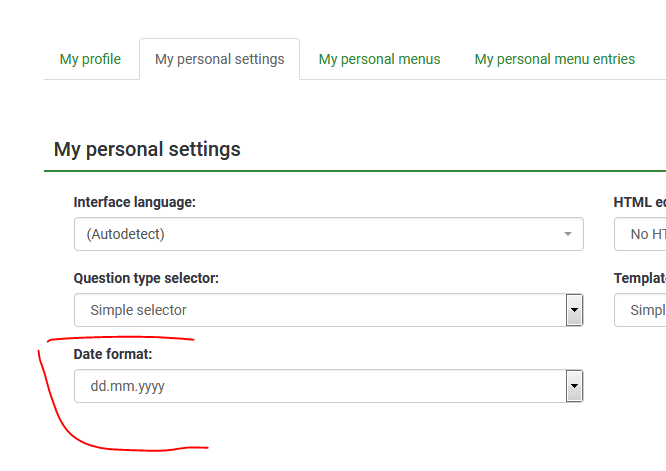Screen dimensions: 666x471
Task: Open the partially visible HTML editor dropdown
Action: click(x=641, y=234)
